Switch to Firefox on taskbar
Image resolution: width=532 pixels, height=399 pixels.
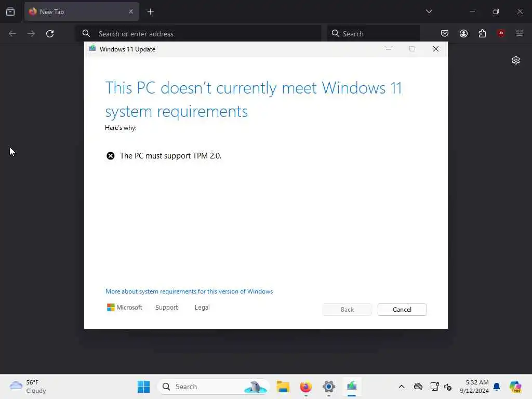tap(305, 387)
